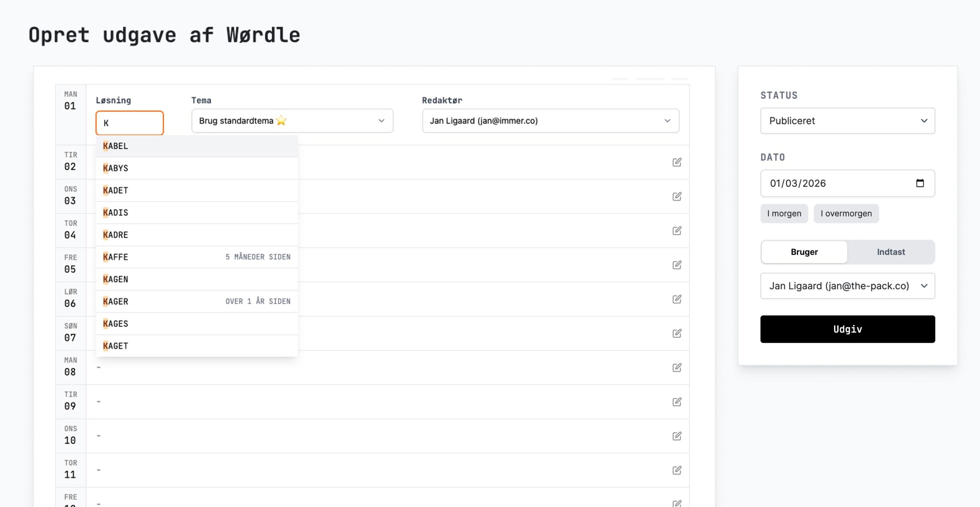This screenshot has width=980, height=507.
Task: Click edit icon for Monday 08 row
Action: (676, 367)
